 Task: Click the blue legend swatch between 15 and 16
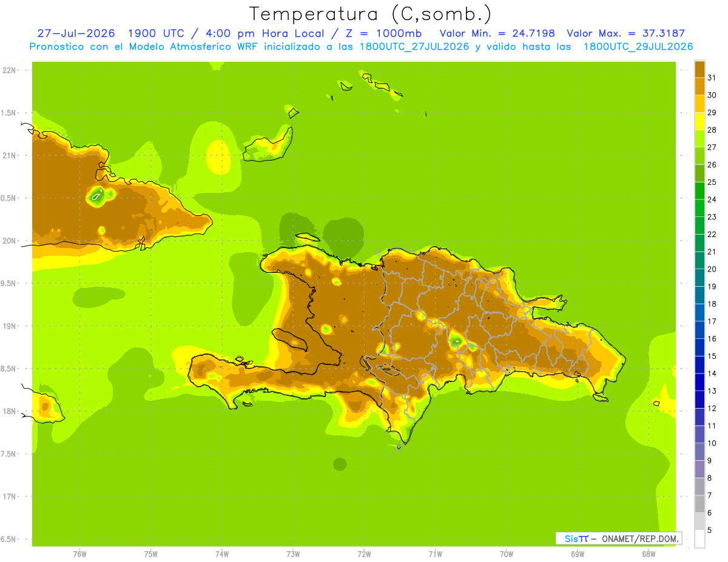click(x=699, y=347)
